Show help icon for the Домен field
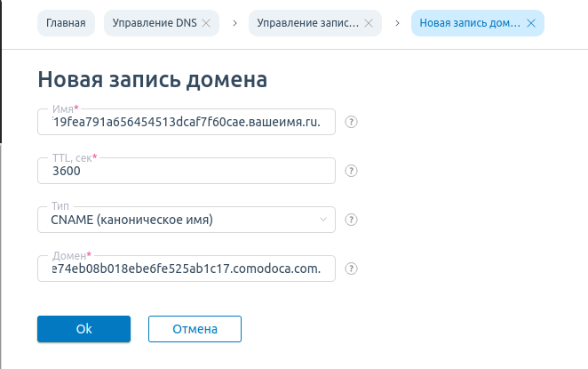This screenshot has height=369, width=588. [x=351, y=269]
